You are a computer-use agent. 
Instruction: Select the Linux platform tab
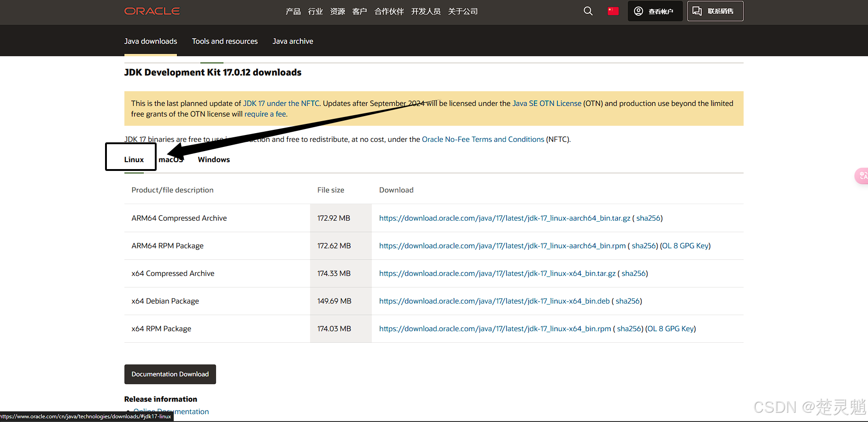pos(134,159)
